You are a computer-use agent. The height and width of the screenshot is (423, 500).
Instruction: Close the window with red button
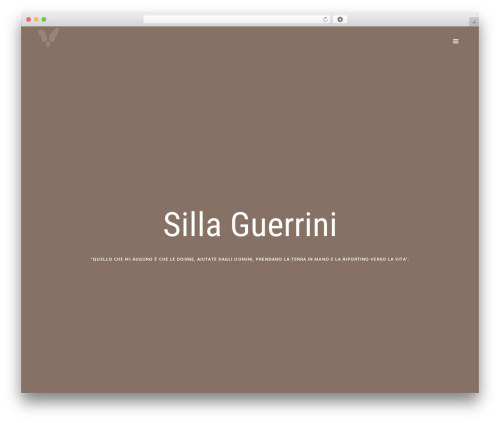pos(29,19)
